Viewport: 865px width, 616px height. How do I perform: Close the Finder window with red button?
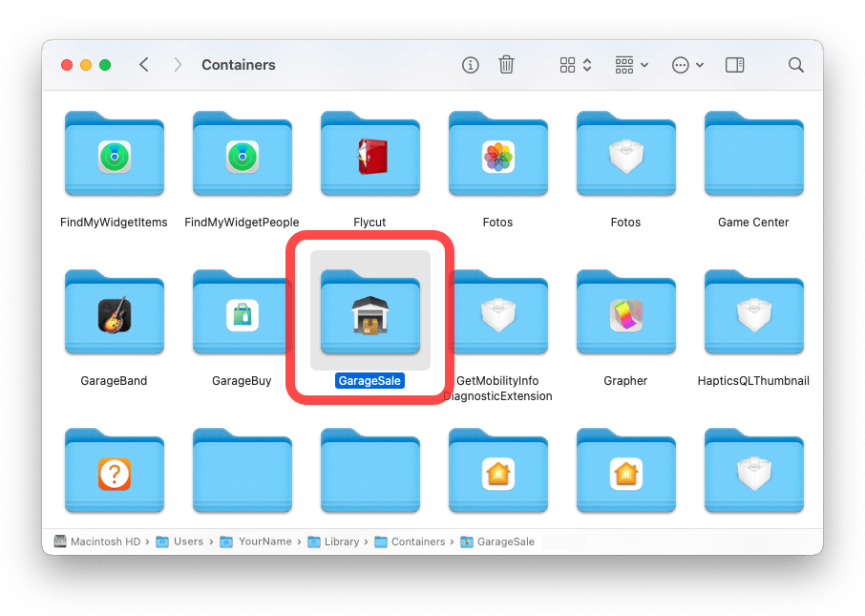(x=67, y=65)
